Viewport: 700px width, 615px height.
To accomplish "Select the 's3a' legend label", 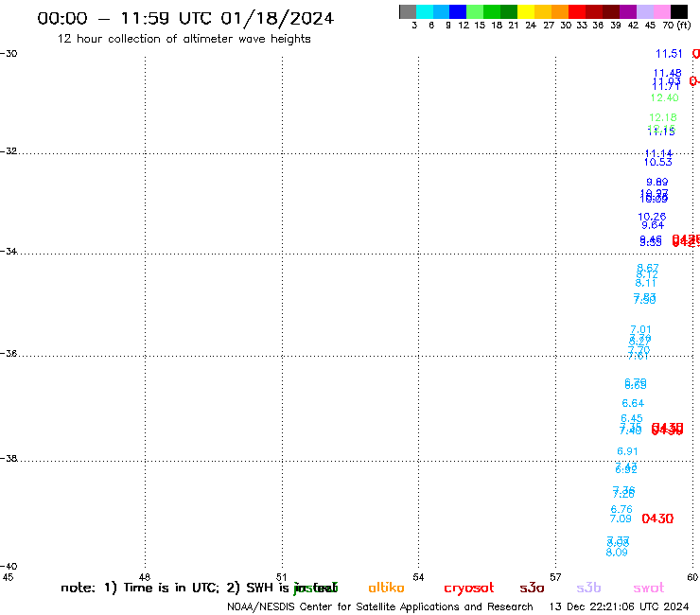I will pyautogui.click(x=532, y=589).
